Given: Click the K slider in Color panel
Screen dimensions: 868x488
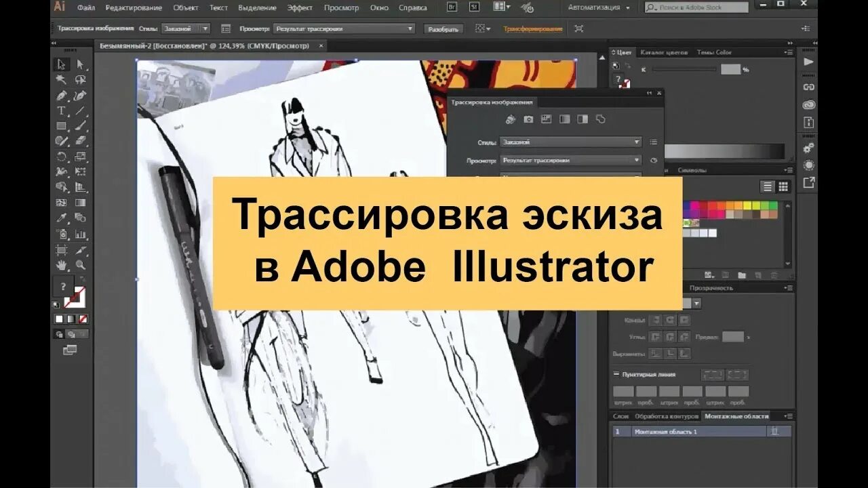Looking at the screenshot, I should click(684, 69).
